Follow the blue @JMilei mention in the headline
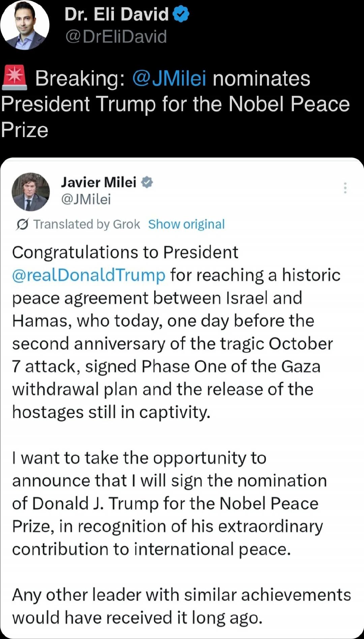Image resolution: width=364 pixels, height=639 pixels. tap(169, 78)
